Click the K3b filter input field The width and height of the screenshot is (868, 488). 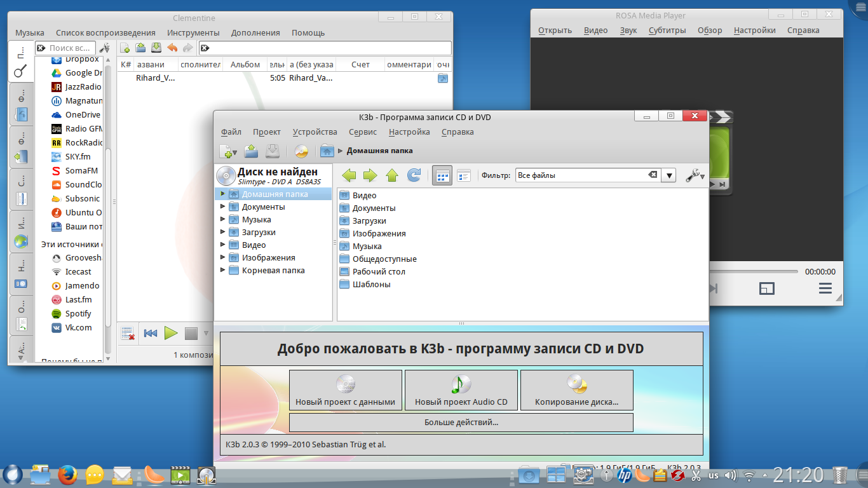pyautogui.click(x=581, y=175)
